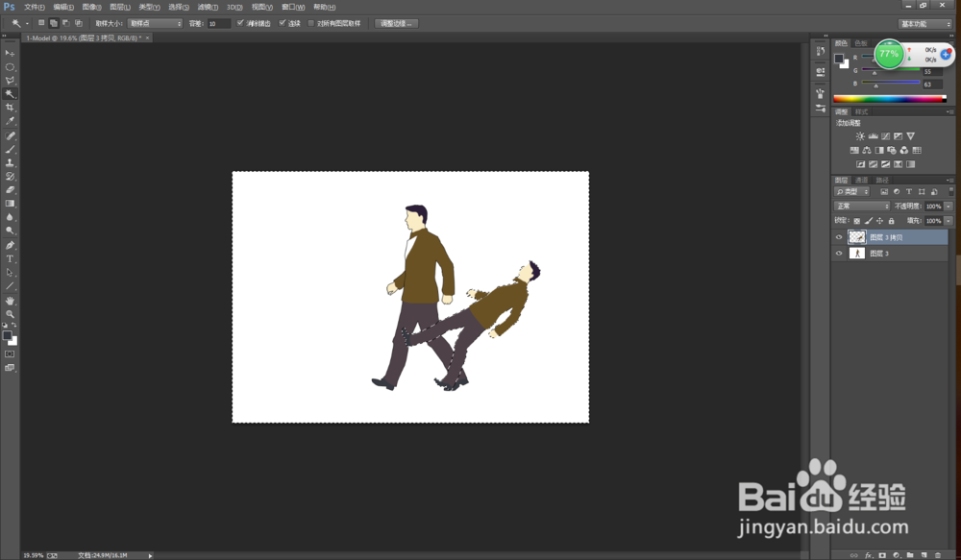Click the delete layer trash button
The height and width of the screenshot is (560, 961).
(938, 555)
